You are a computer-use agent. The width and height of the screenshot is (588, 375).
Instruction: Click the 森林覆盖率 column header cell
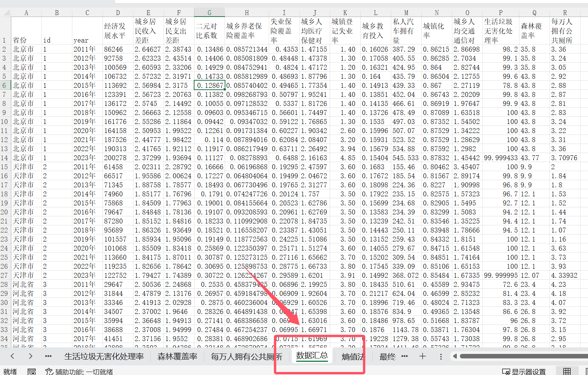534,31
